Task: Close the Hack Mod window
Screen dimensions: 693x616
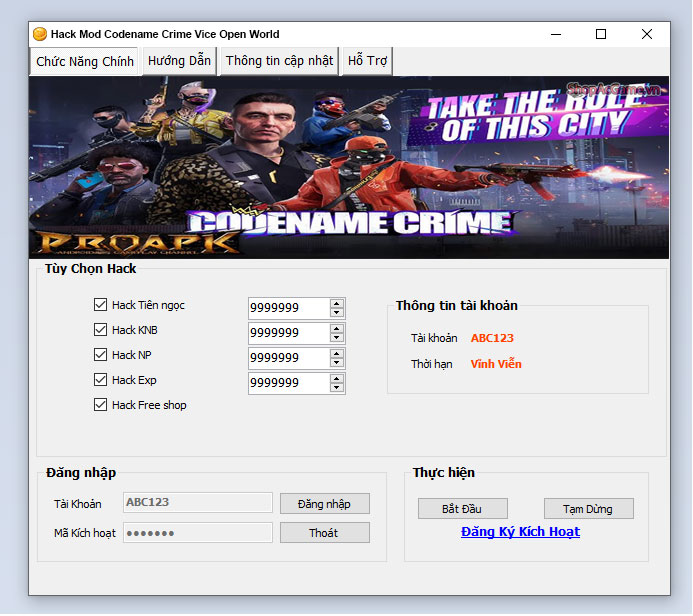Action: click(x=647, y=34)
